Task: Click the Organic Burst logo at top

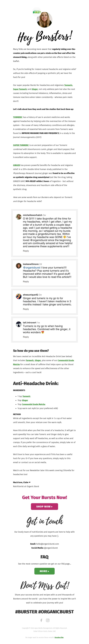Action: coord(37,12)
